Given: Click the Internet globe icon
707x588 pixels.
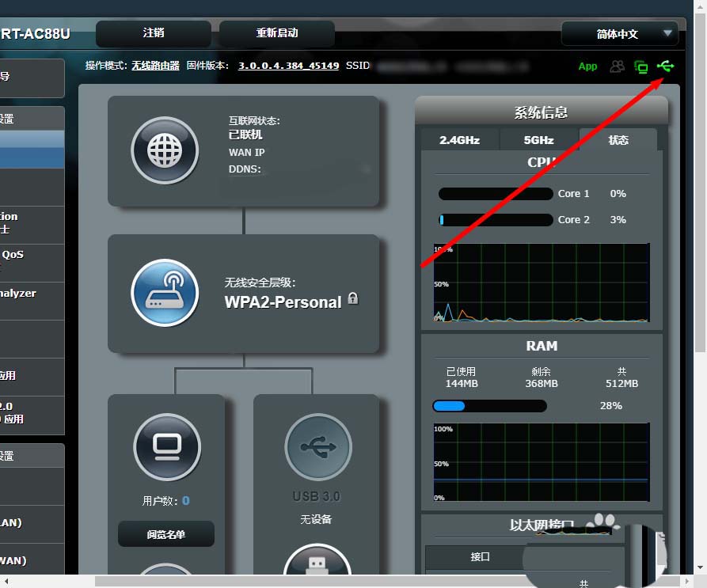Looking at the screenshot, I should pos(165,150).
